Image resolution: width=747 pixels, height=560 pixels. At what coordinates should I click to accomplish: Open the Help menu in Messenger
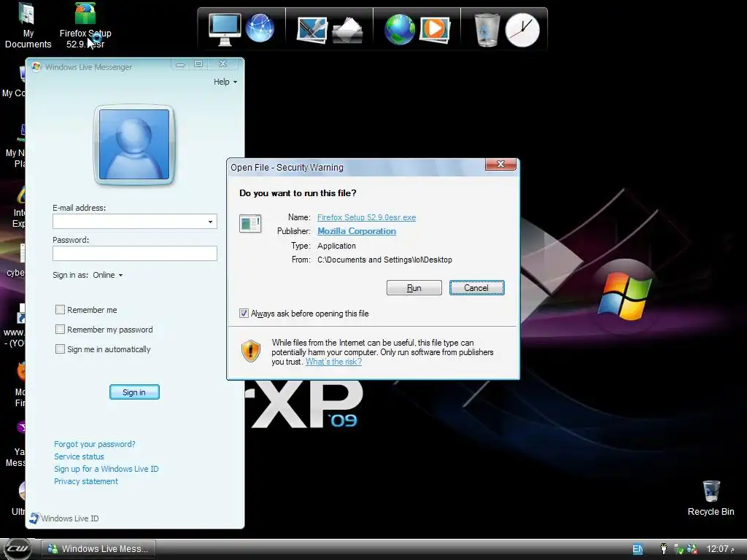coord(225,82)
